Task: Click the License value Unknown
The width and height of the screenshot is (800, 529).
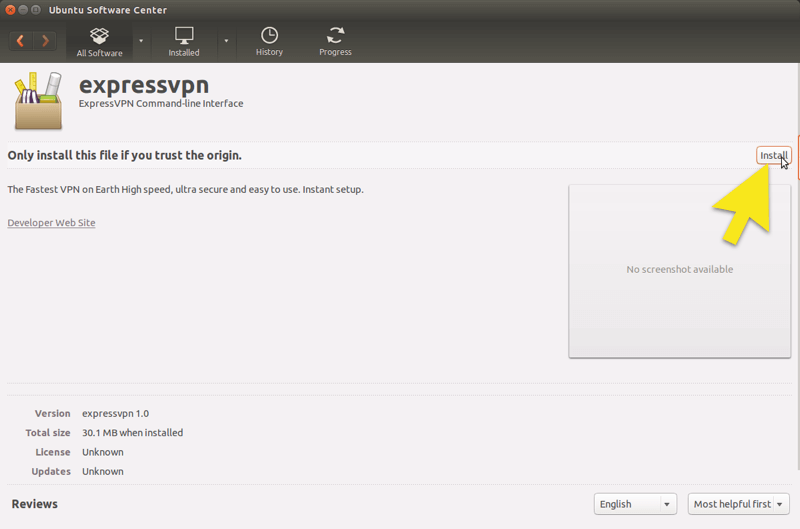Action: coord(103,452)
